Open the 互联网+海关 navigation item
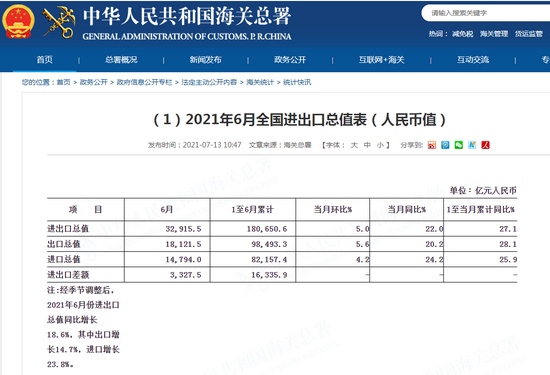Image resolution: width=550 pixels, height=375 pixels. [x=381, y=60]
